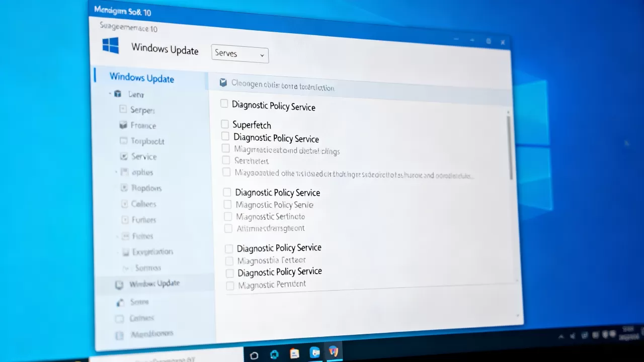Open File Explorer from the taskbar

click(x=294, y=353)
